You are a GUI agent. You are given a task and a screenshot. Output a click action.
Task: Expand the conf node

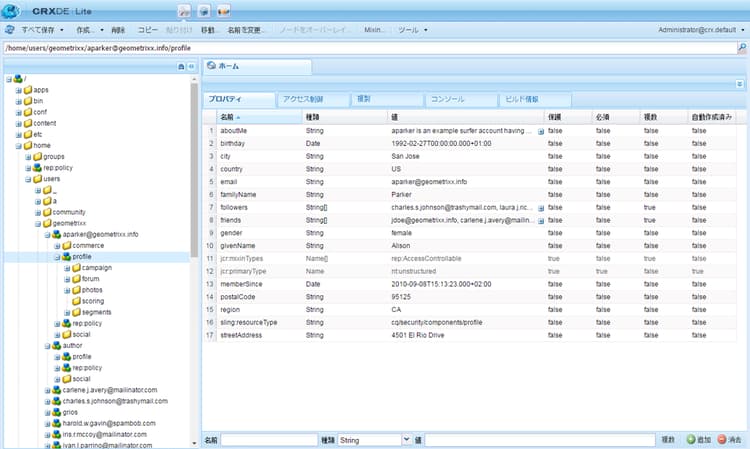click(18, 112)
